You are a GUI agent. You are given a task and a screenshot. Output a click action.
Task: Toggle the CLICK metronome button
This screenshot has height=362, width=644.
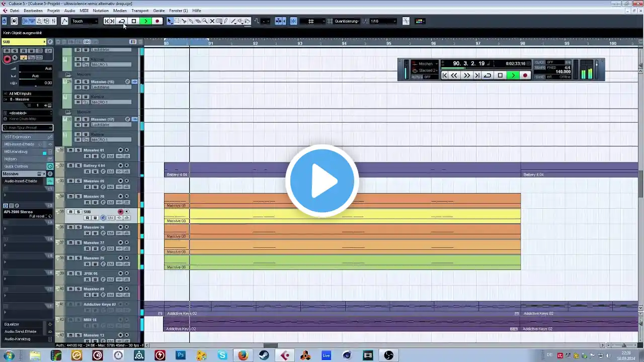[x=540, y=62]
